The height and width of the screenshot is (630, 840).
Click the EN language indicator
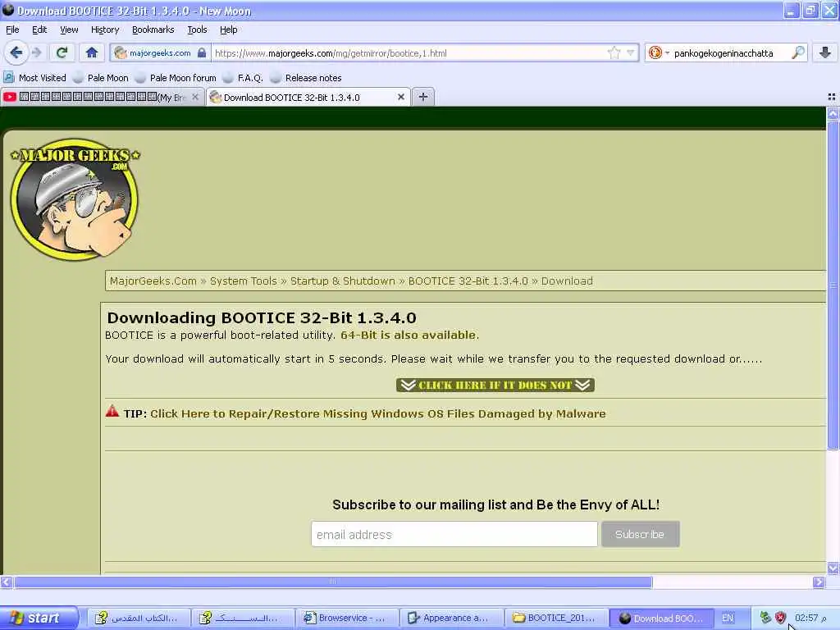click(x=728, y=618)
